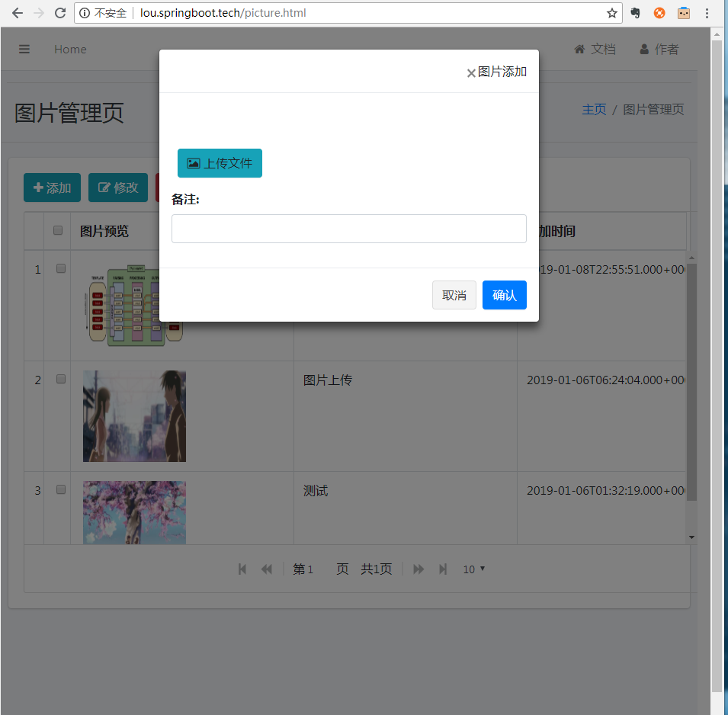Viewport: 728px width, 715px height.
Task: Toggle select-all header checkbox
Action: click(58, 230)
